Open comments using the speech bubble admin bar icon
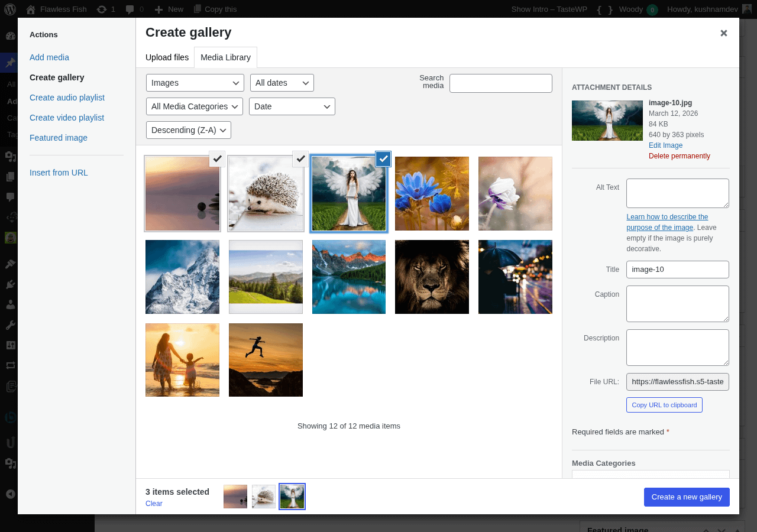757x532 pixels. pos(130,9)
